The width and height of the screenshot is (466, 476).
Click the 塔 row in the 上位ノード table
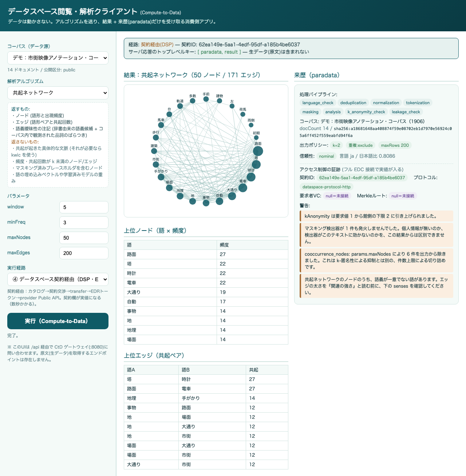206,264
